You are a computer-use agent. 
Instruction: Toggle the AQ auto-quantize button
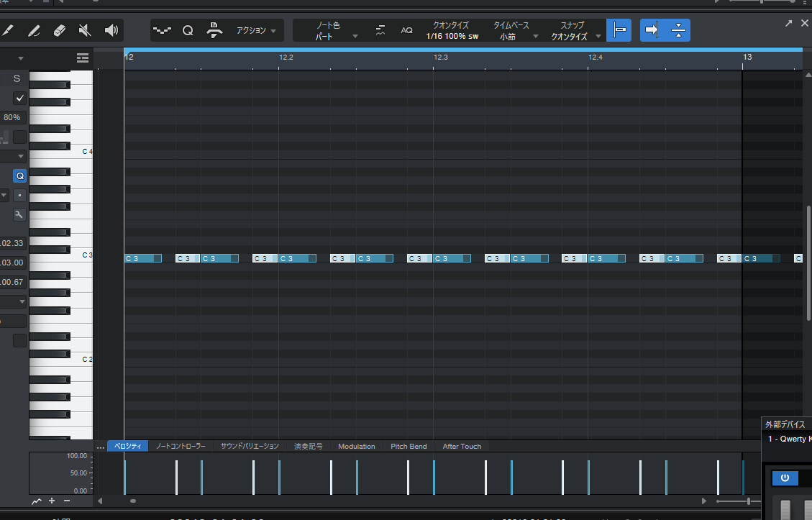406,31
